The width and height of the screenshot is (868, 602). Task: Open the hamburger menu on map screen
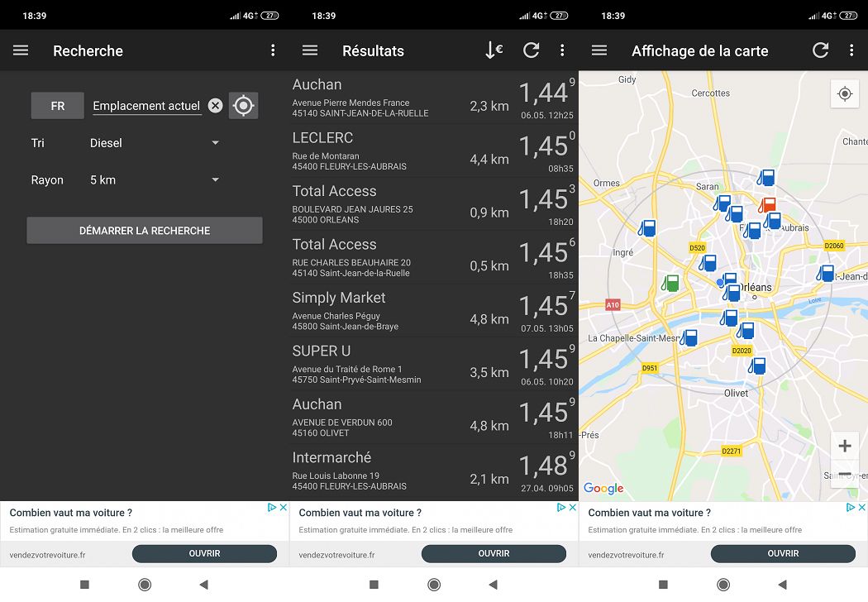pyautogui.click(x=599, y=50)
